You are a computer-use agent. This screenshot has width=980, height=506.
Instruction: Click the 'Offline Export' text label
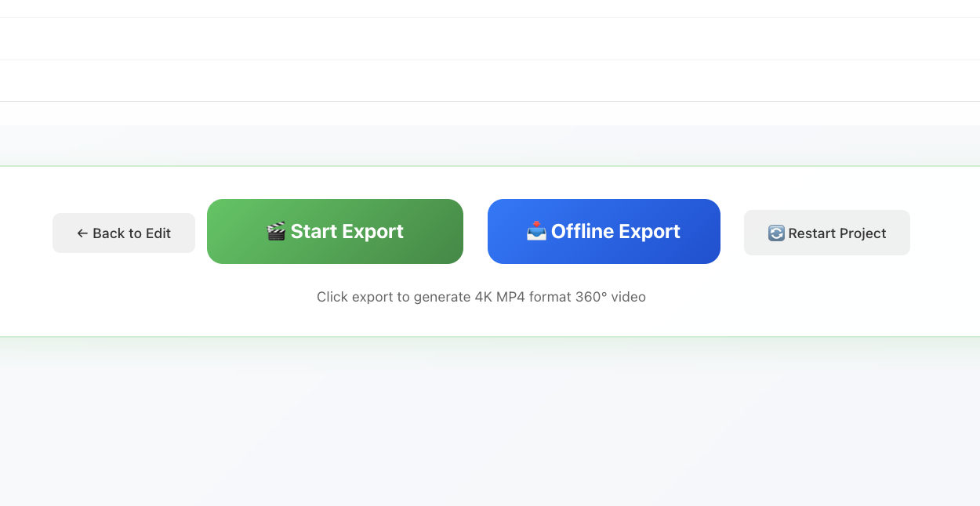(615, 231)
